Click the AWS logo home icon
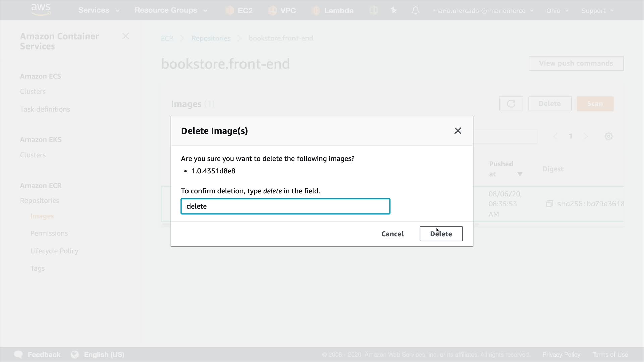This screenshot has width=644, height=362. click(x=41, y=10)
